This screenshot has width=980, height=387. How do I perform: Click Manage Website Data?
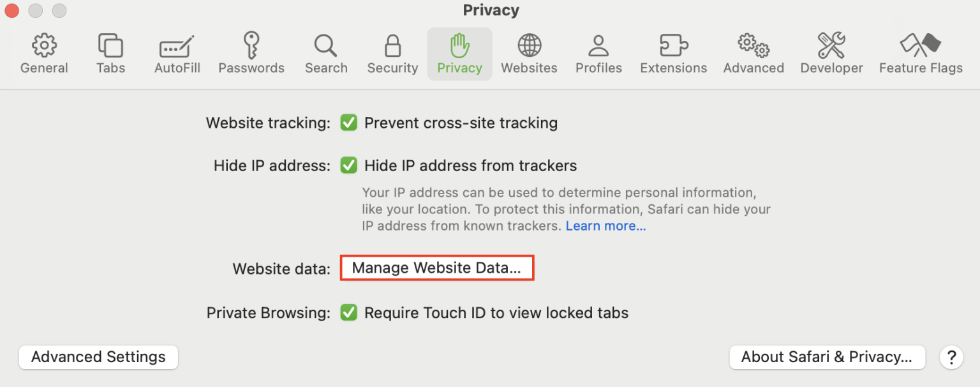pos(436,268)
